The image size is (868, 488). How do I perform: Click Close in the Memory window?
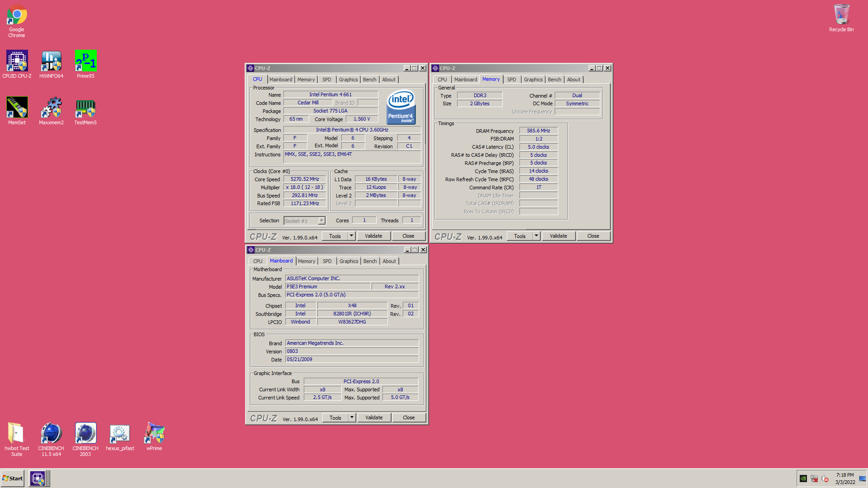(593, 236)
